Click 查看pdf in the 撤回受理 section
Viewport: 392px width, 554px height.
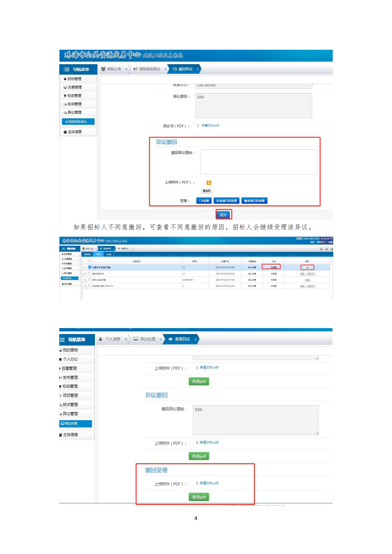coord(199,497)
